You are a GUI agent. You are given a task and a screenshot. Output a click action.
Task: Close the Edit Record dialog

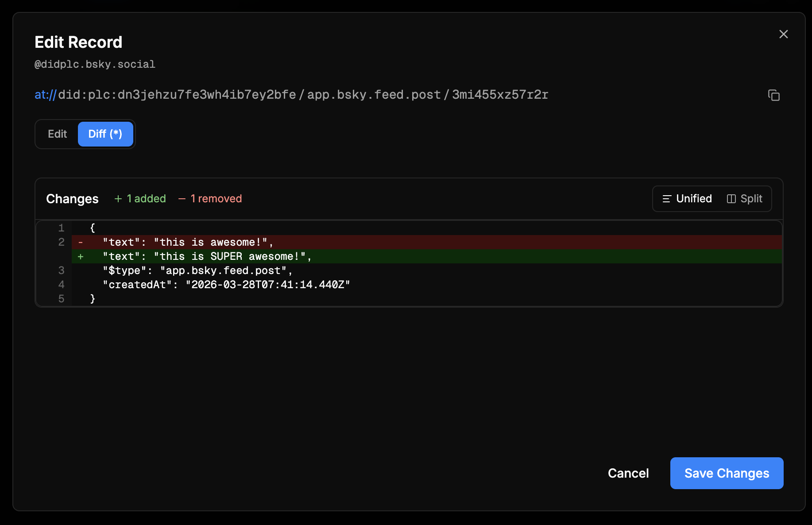[783, 34]
